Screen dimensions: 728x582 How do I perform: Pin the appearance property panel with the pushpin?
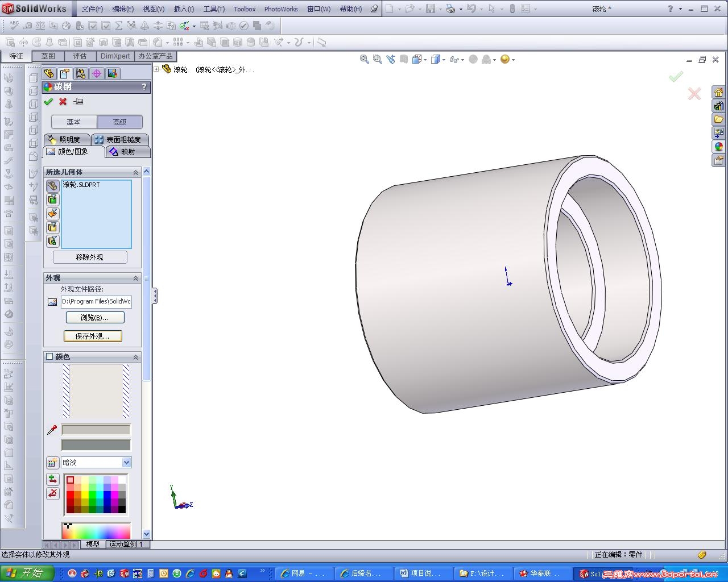78,102
